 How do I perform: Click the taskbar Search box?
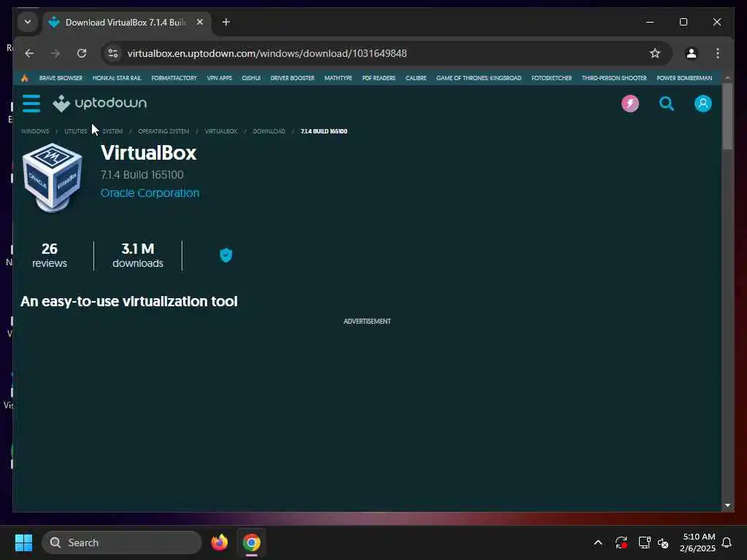tap(122, 542)
